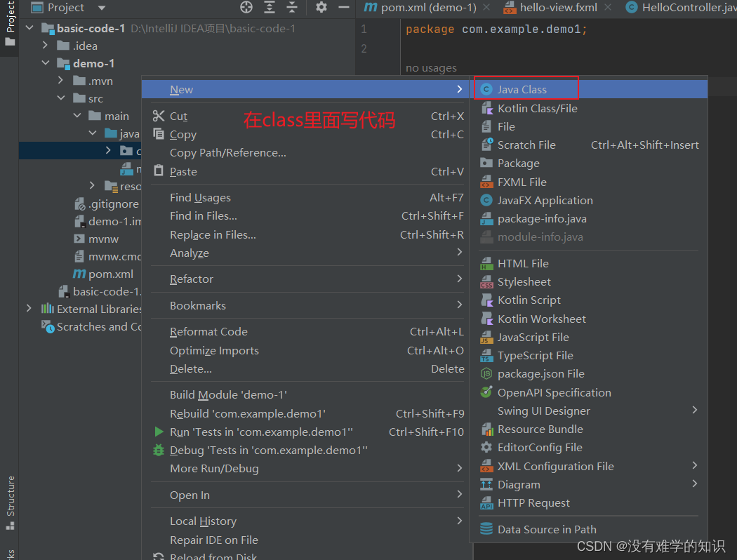Click the Stylesheet CSS icon
The image size is (737, 560).
pos(486,282)
